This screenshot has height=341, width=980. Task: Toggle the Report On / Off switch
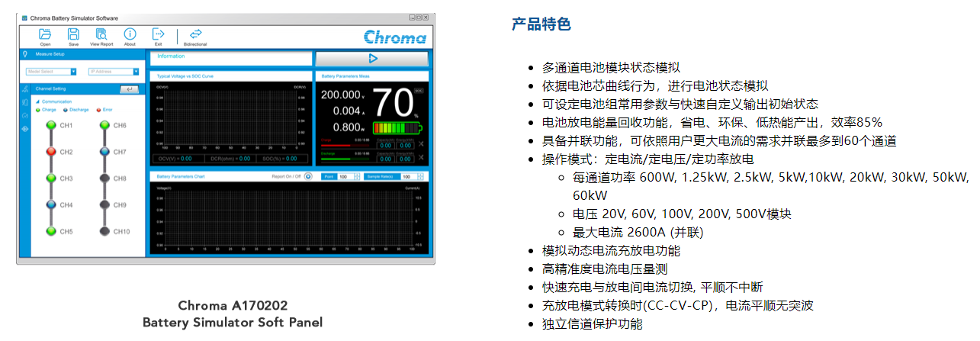pyautogui.click(x=308, y=176)
